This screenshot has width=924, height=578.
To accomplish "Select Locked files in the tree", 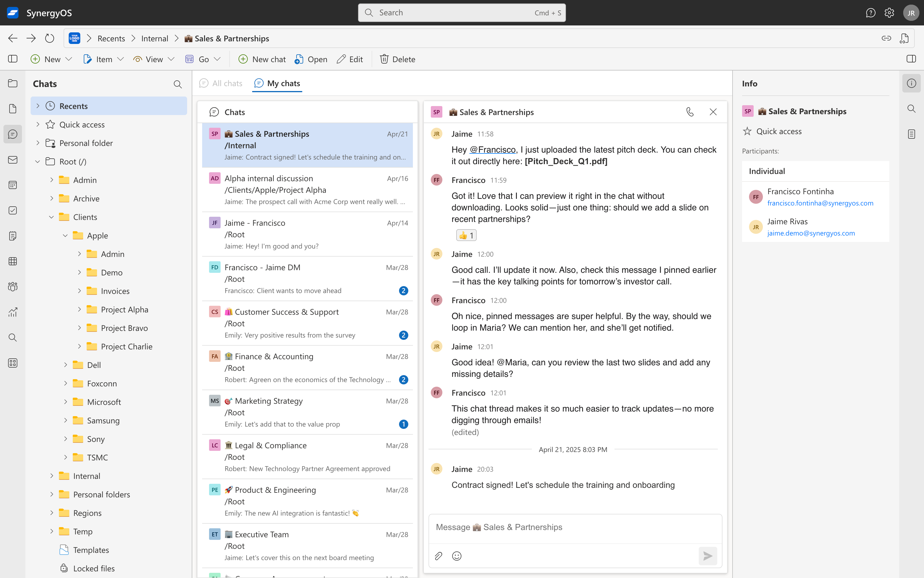I will (x=94, y=568).
